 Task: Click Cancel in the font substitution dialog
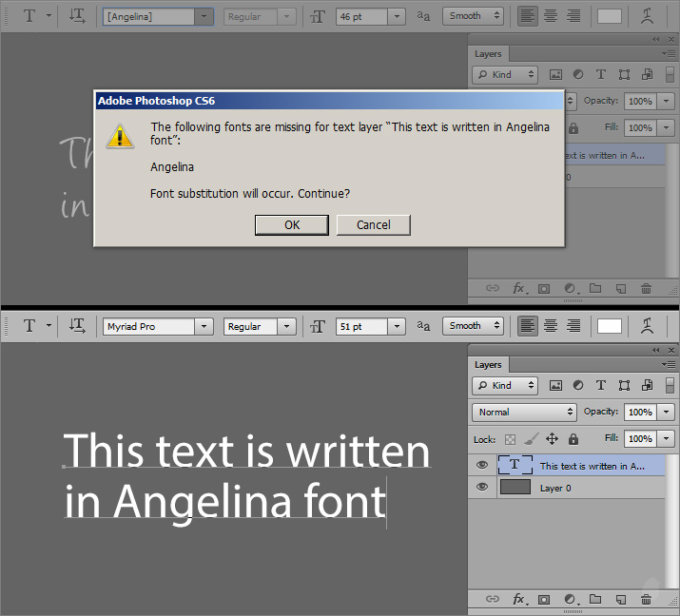(373, 224)
